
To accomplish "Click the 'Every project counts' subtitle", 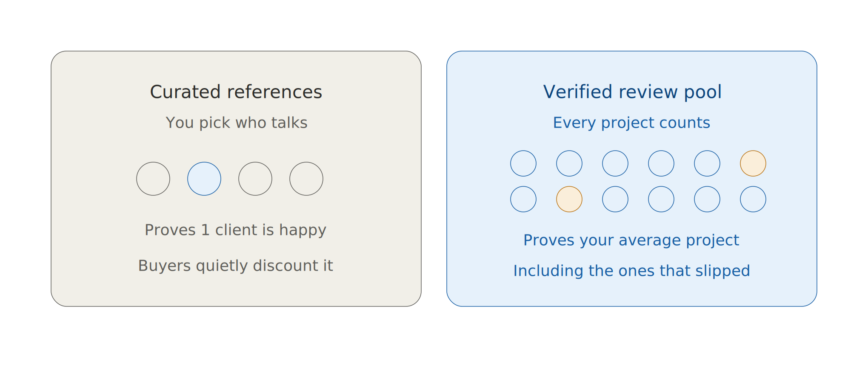I will coord(632,123).
